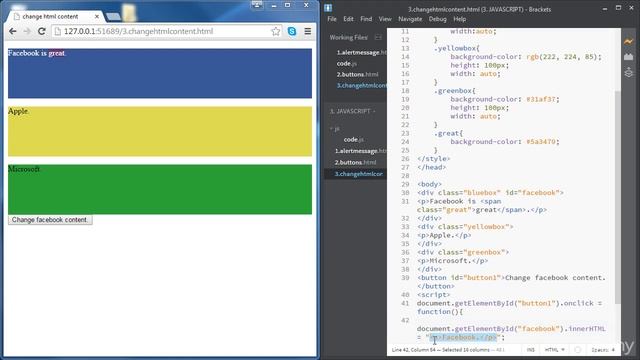Click the #31af37 color value in code
This screenshot has height=360, width=640.
point(542,99)
